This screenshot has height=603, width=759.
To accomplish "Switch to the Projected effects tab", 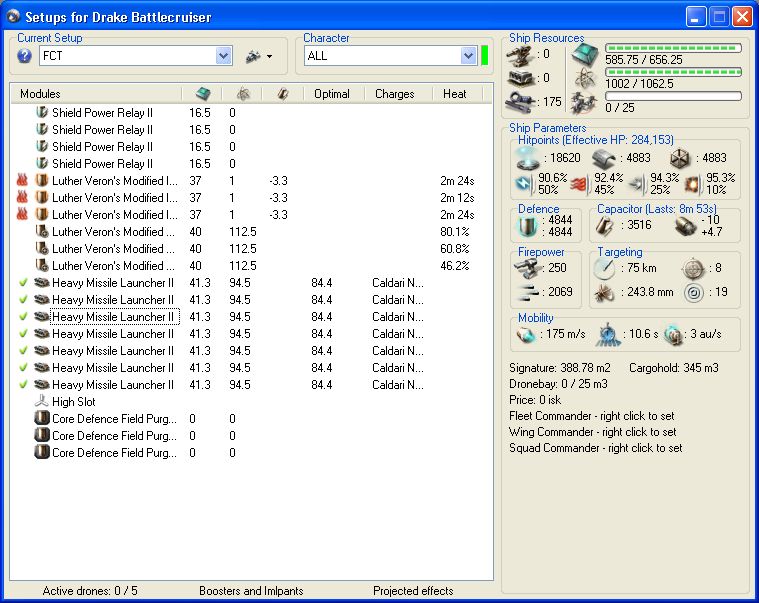I will (x=413, y=591).
